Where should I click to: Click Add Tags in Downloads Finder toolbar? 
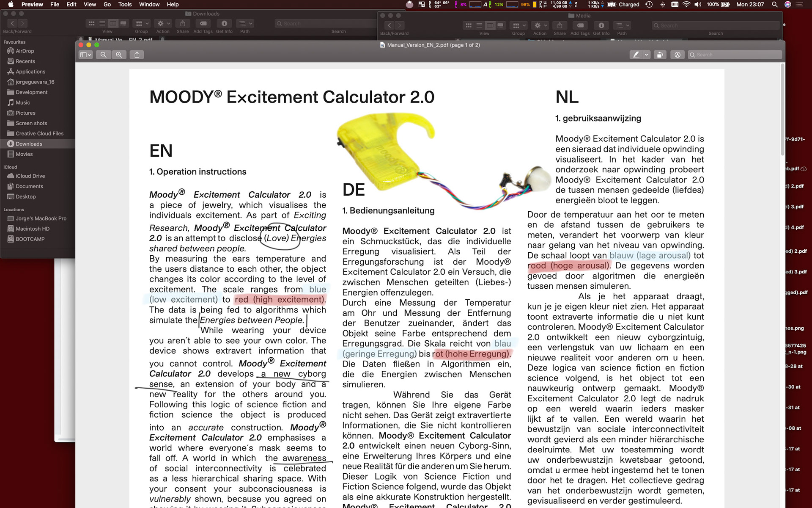click(x=203, y=23)
